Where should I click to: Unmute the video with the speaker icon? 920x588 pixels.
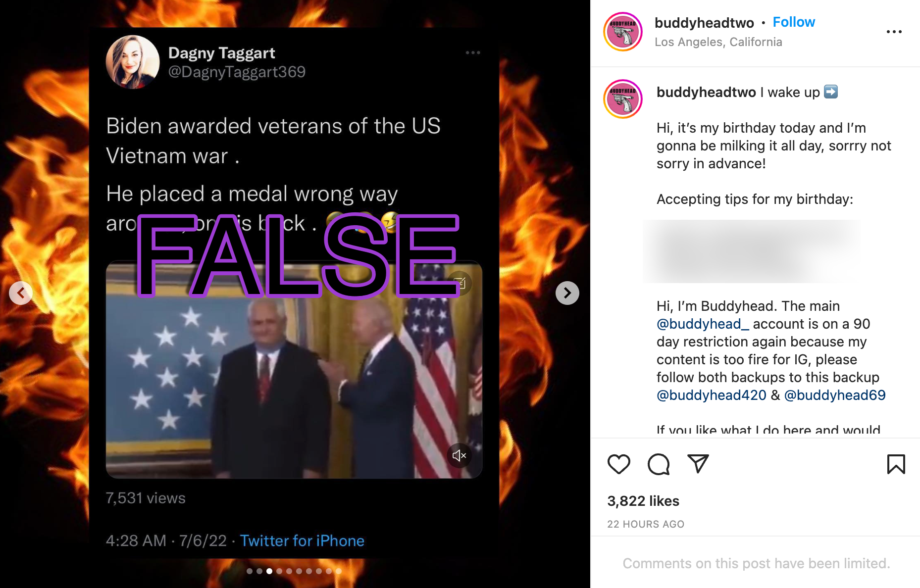pyautogui.click(x=459, y=455)
